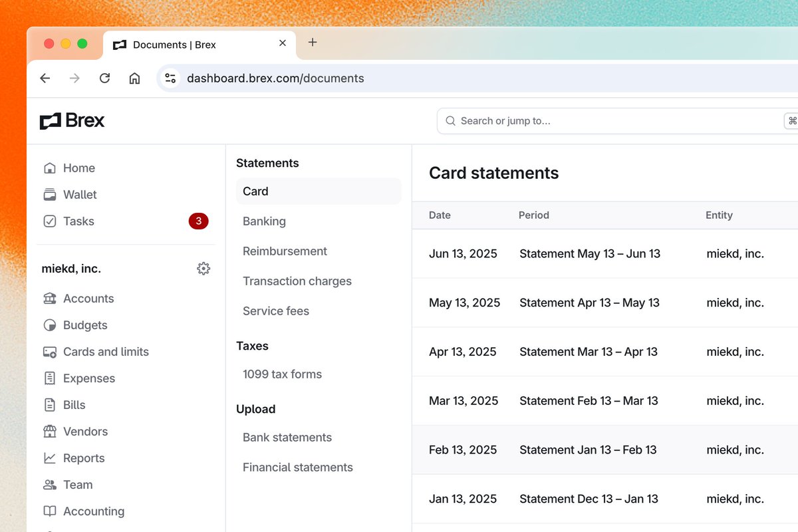Reload the page with refresh icon
This screenshot has width=798, height=532.
click(x=104, y=78)
